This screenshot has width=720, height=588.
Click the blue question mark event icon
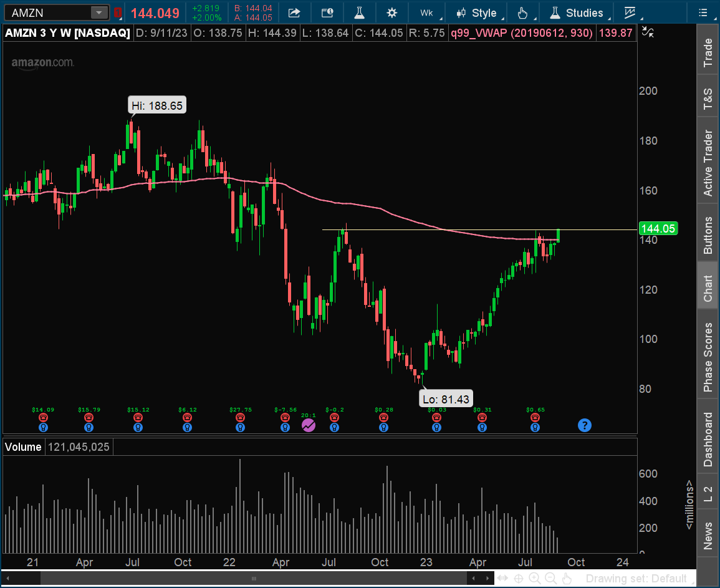[x=584, y=425]
